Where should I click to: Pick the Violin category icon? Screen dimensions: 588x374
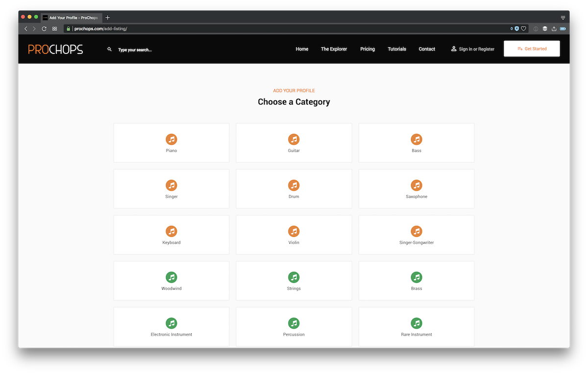pos(294,231)
